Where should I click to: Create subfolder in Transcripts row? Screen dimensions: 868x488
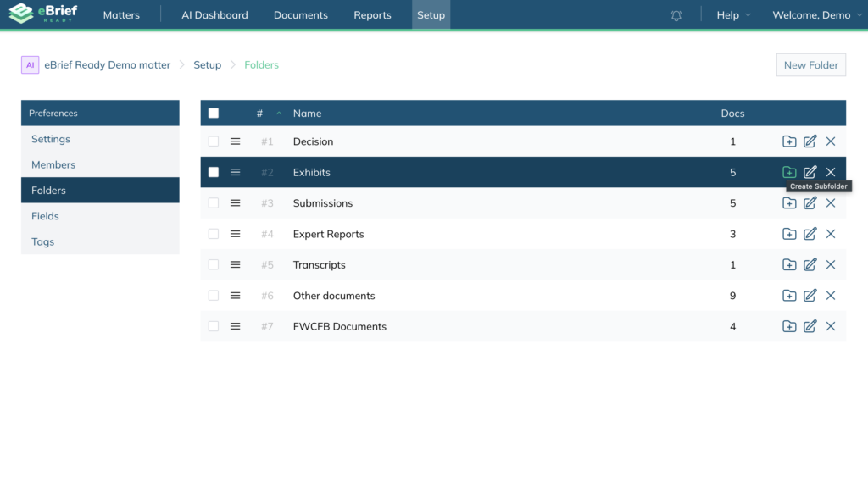click(x=789, y=264)
